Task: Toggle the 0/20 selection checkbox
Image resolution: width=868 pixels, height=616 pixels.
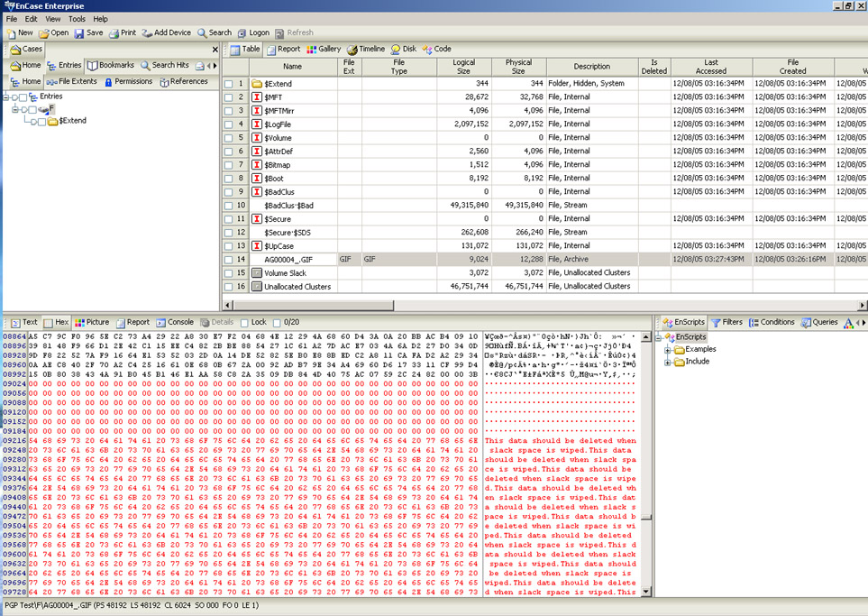Action: click(277, 322)
